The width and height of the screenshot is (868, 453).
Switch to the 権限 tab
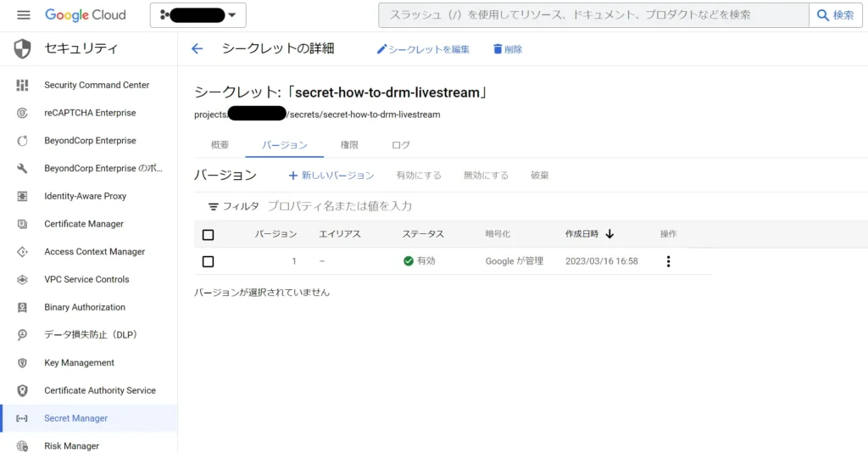349,144
